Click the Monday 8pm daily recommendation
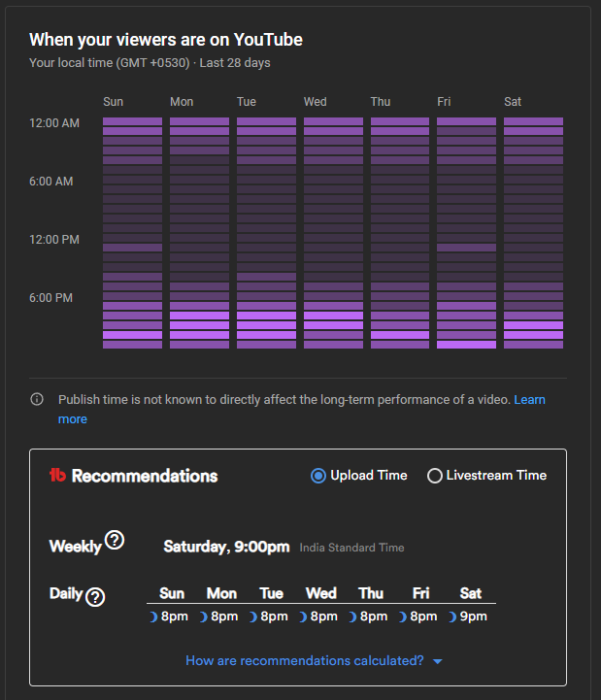 pyautogui.click(x=223, y=617)
